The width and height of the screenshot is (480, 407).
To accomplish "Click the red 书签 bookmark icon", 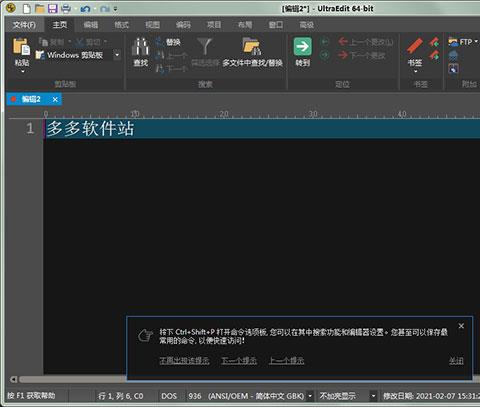I will click(415, 46).
